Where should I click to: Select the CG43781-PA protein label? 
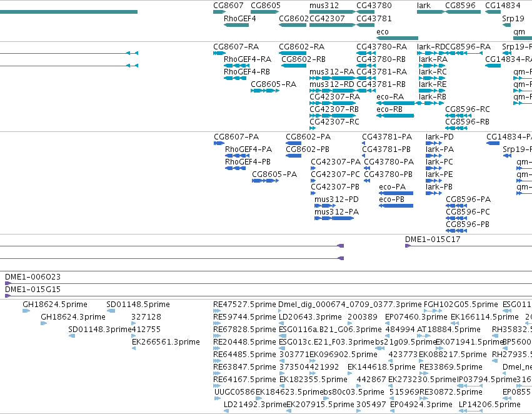[387, 137]
